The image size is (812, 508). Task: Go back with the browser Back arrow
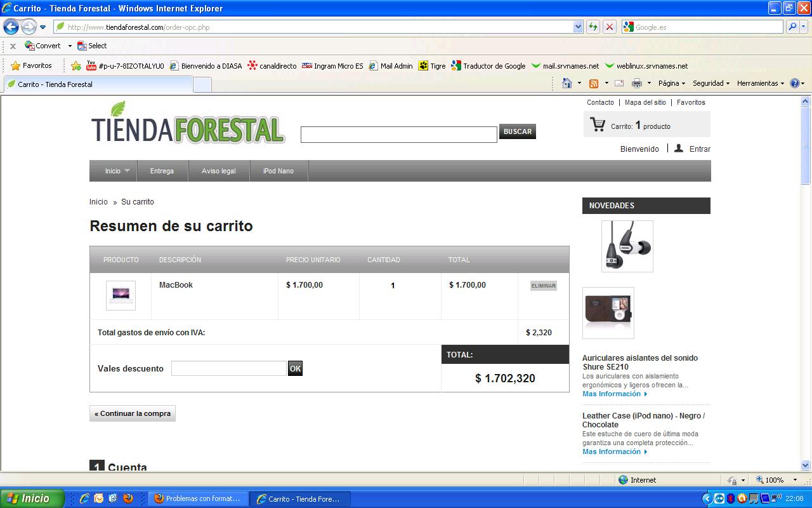(x=11, y=27)
